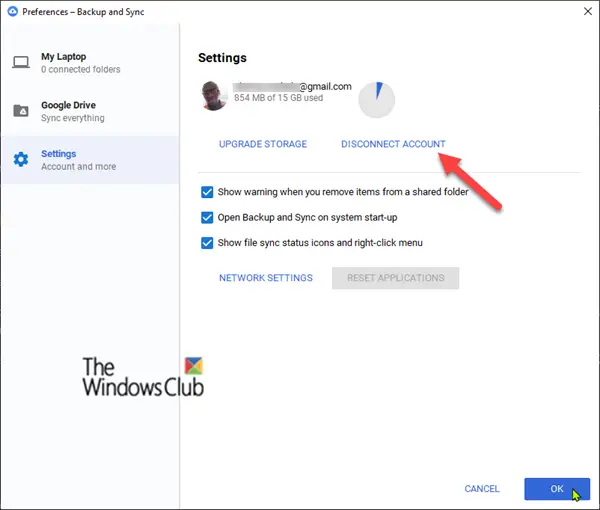Click the account profile picture
Image resolution: width=600 pixels, height=510 pixels.
(214, 96)
